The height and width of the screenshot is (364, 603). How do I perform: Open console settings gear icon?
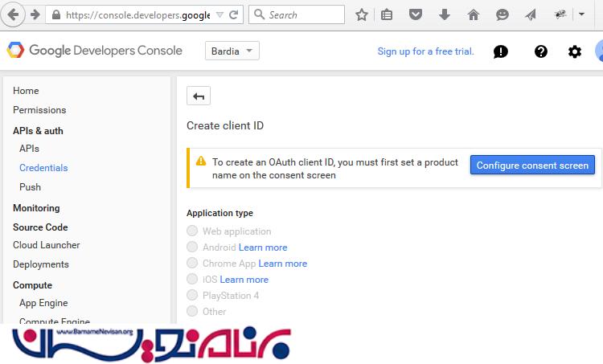pyautogui.click(x=574, y=51)
